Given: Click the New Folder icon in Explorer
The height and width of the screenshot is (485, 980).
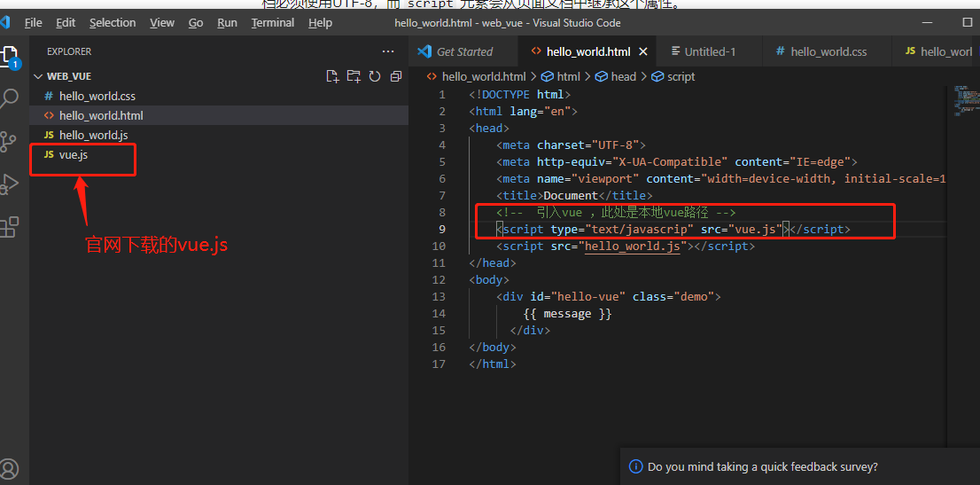Looking at the screenshot, I should click(x=354, y=76).
